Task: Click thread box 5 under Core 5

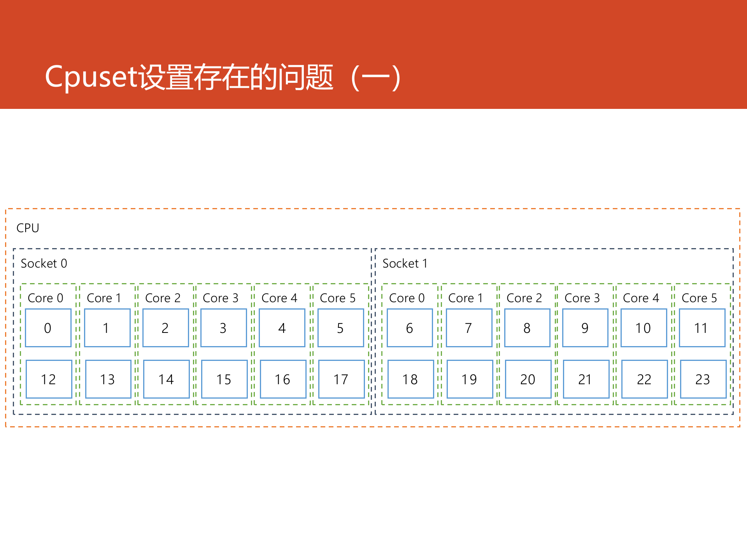Action: 340,327
